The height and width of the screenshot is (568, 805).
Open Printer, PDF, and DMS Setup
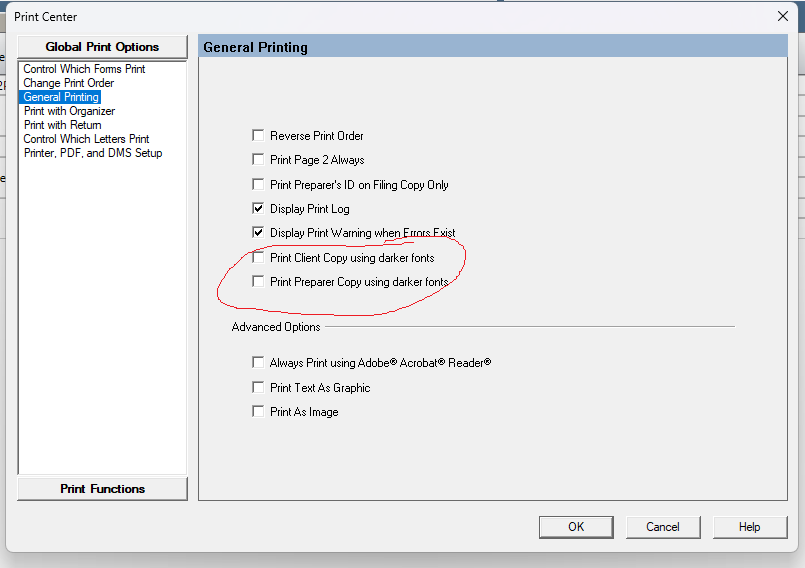click(92, 153)
